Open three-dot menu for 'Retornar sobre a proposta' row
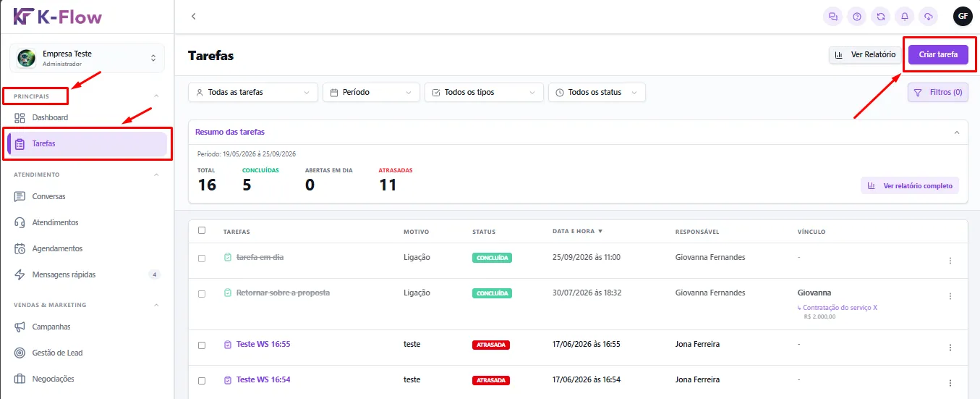This screenshot has width=980, height=399. [x=950, y=296]
